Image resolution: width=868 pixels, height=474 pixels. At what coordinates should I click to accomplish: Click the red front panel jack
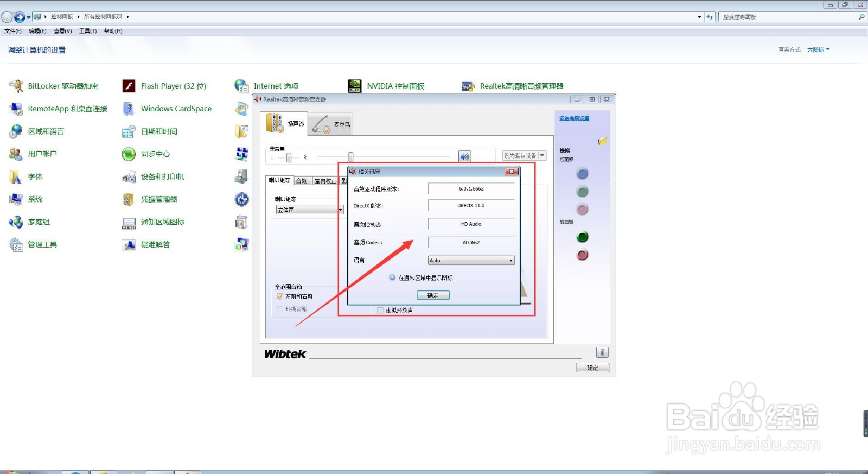click(x=583, y=255)
